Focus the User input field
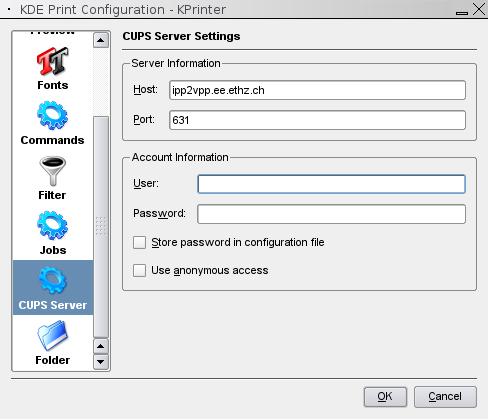Viewport: 488px width, 419px height. [331, 184]
